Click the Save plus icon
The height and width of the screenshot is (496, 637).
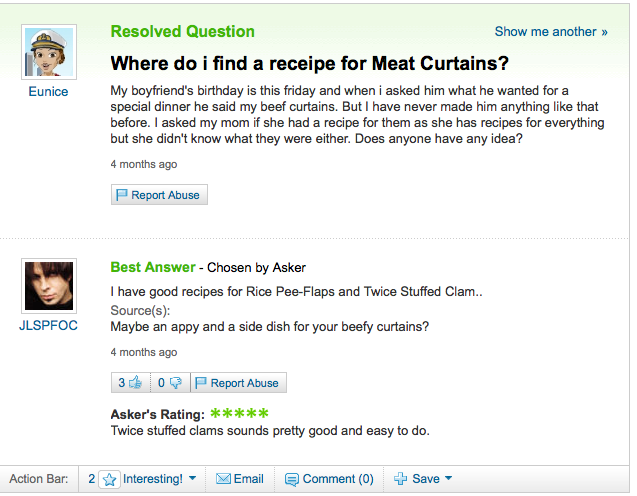400,479
